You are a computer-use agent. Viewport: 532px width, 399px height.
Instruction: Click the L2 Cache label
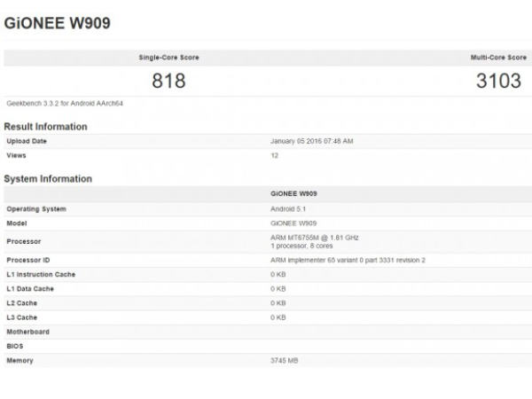pyautogui.click(x=21, y=303)
